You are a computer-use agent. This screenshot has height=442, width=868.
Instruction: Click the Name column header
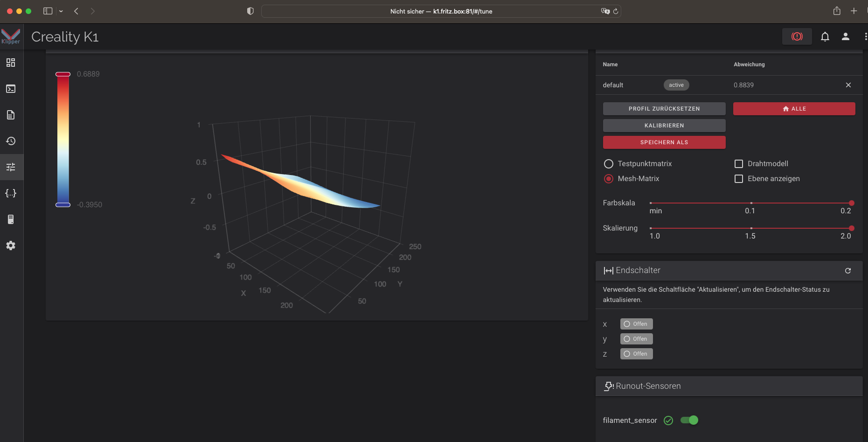610,64
